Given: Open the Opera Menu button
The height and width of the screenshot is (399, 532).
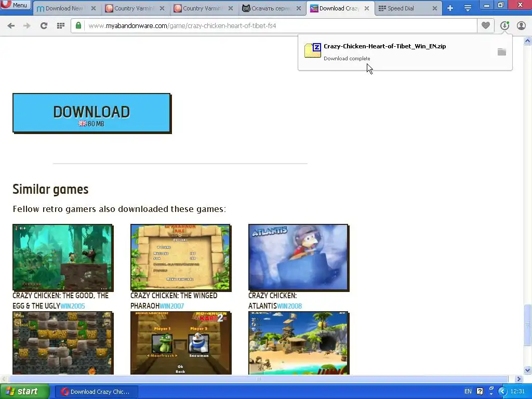Looking at the screenshot, I should click(x=16, y=5).
